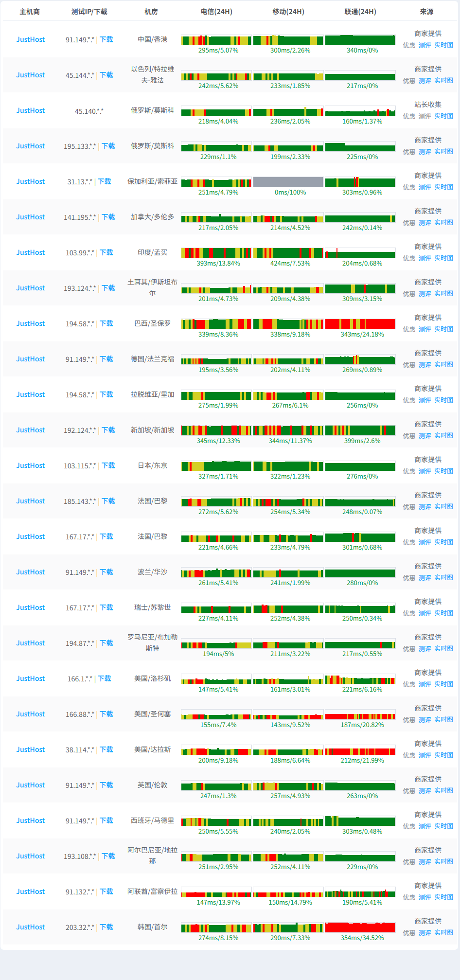Click 优惠 in the 印度/孟买 row

(409, 258)
